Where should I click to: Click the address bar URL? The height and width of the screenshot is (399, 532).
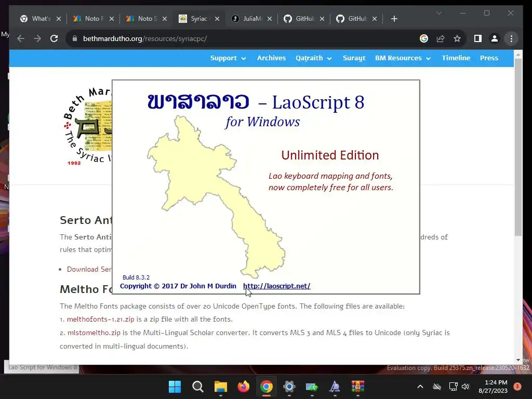[x=145, y=38]
